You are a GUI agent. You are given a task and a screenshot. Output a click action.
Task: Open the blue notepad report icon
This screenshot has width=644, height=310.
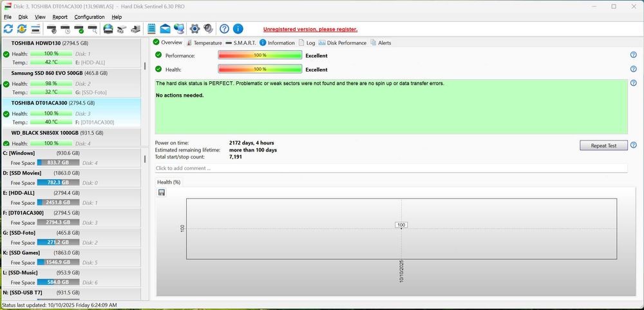click(x=151, y=29)
